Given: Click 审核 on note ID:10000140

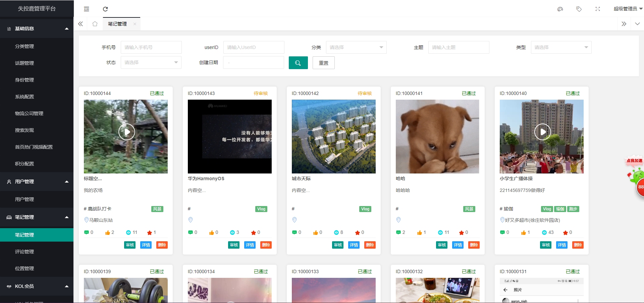Looking at the screenshot, I should click(546, 245).
